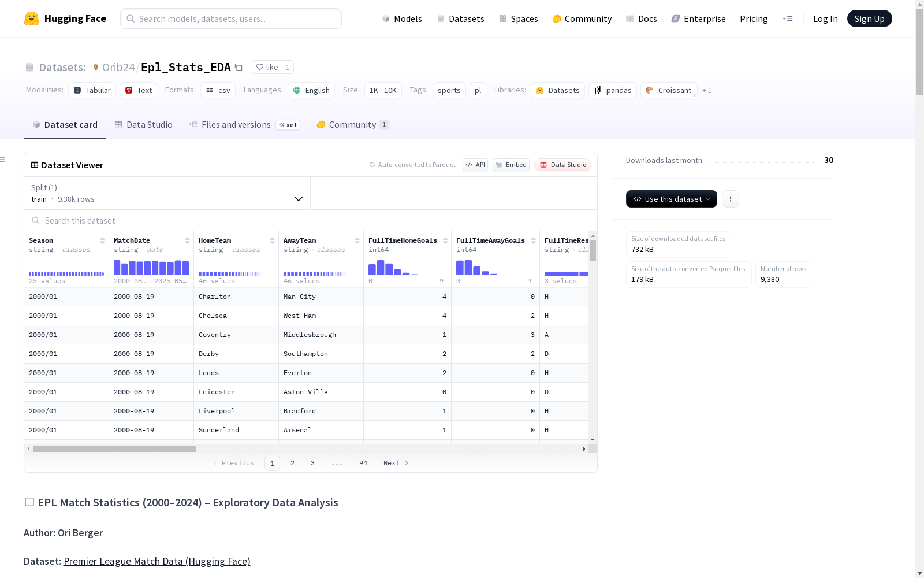
Task: Click the Hugging Face logo icon
Action: click(32, 18)
